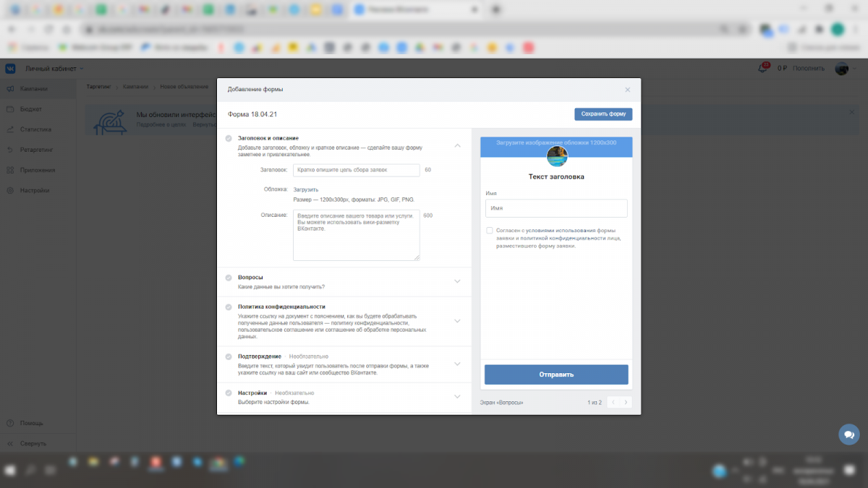Go to next preview screen arrow

[x=626, y=402]
